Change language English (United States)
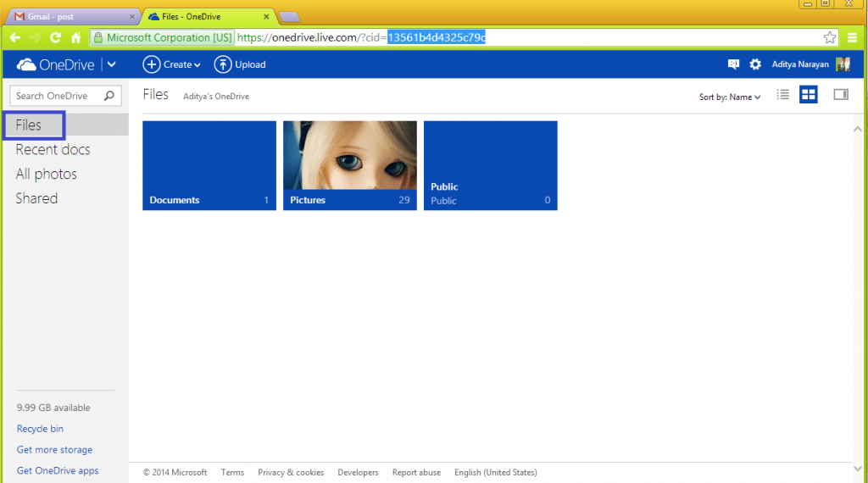Viewport: 868px width, 483px height. tap(495, 473)
